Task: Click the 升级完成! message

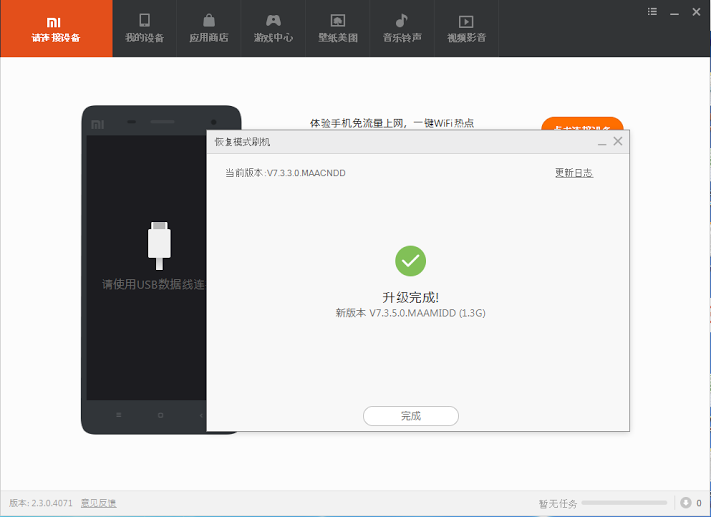Action: pos(410,298)
